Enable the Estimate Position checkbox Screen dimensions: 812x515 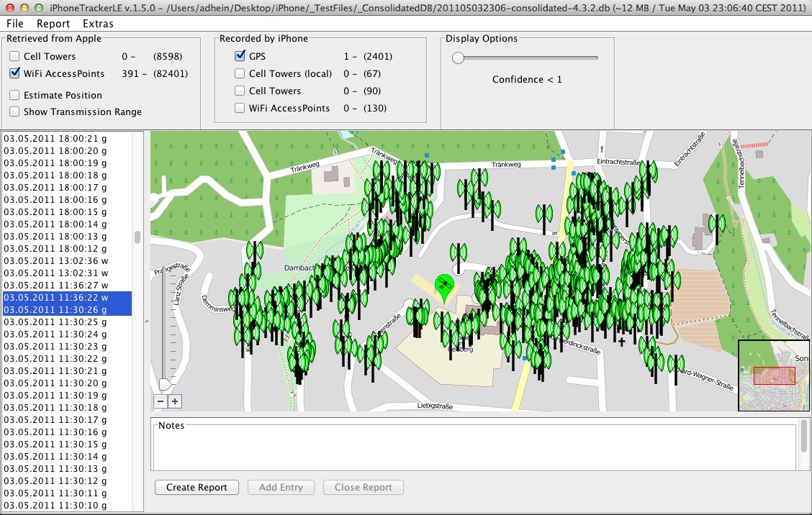[x=14, y=95]
